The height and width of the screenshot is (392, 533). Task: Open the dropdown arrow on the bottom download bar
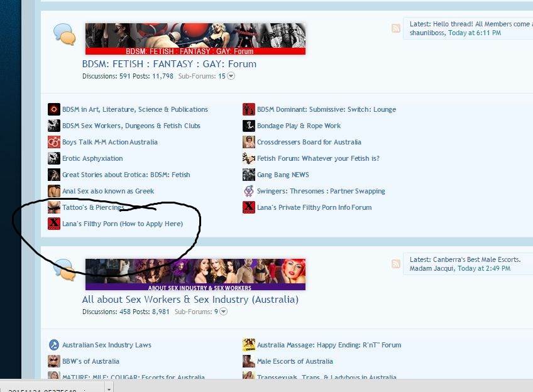pyautogui.click(x=109, y=388)
